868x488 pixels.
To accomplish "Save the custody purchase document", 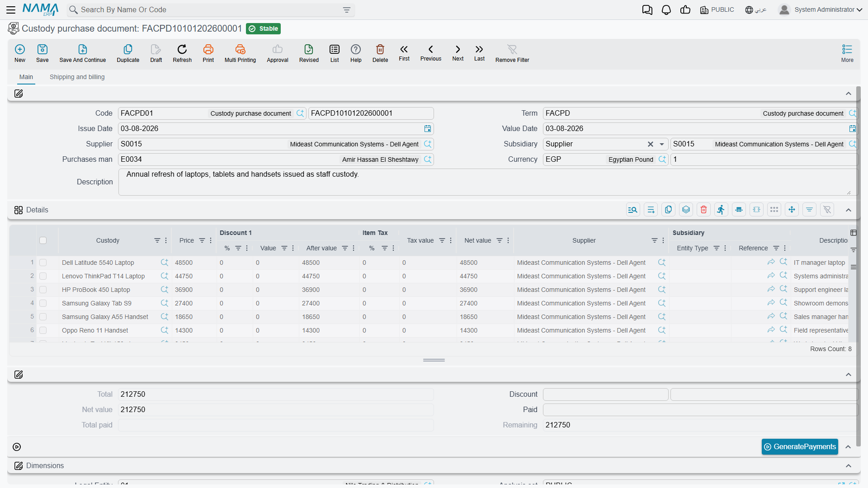I will [x=42, y=53].
